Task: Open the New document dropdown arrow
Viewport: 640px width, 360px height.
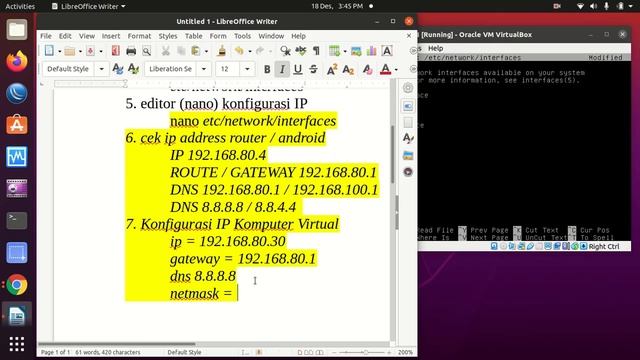Action: tap(60, 51)
